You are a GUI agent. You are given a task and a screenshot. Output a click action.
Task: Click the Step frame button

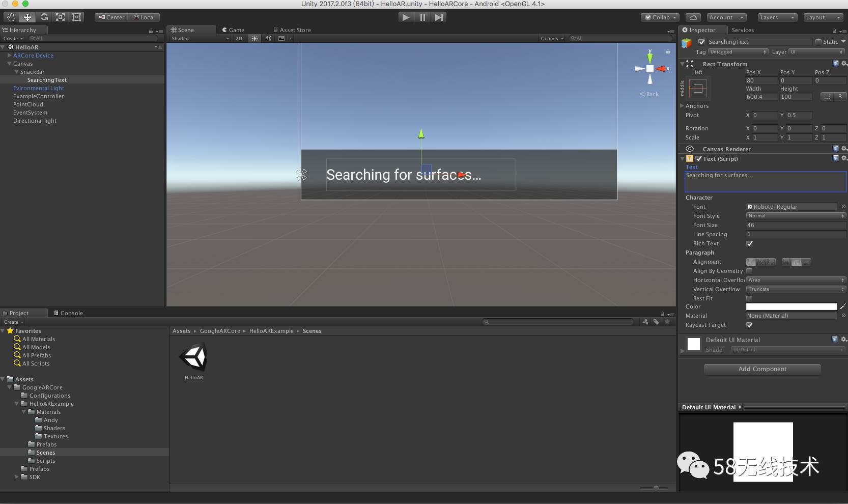439,17
